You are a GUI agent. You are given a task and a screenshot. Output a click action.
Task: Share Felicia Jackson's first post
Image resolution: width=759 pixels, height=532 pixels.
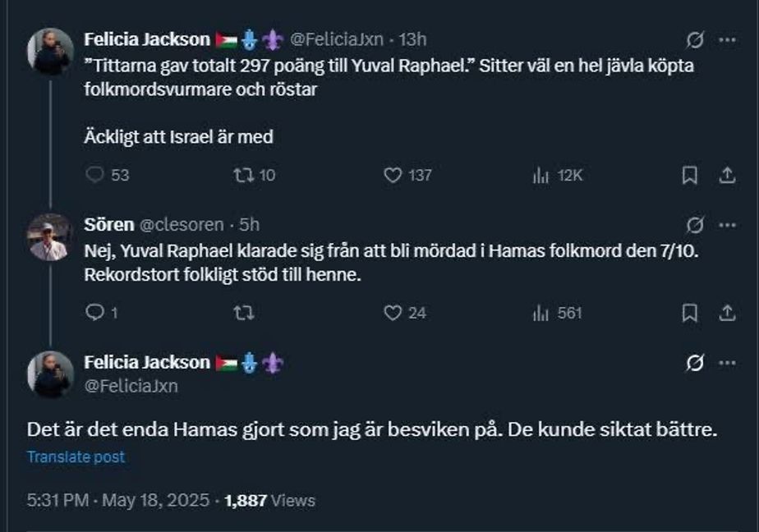pyautogui.click(x=727, y=175)
